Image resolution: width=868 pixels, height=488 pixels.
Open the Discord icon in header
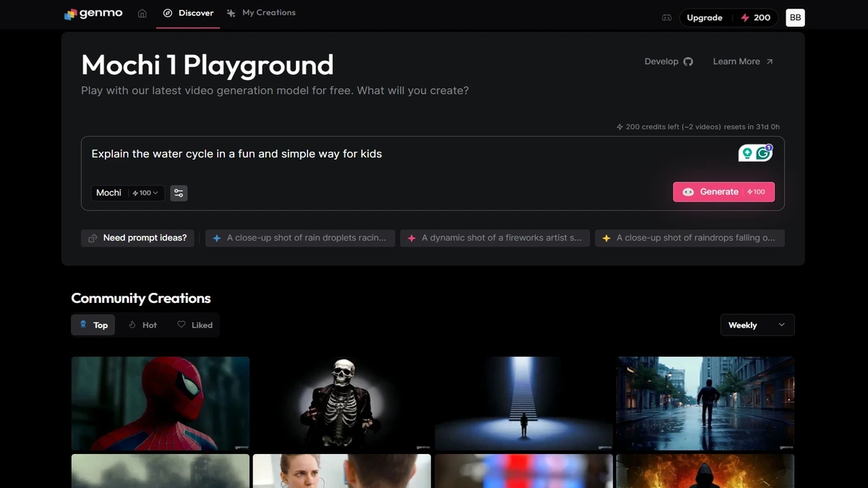tap(667, 17)
